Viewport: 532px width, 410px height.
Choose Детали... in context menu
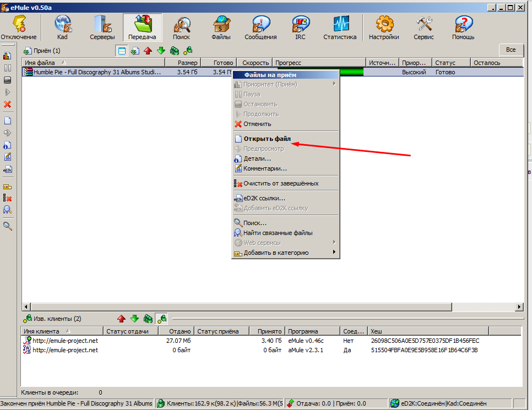point(286,158)
